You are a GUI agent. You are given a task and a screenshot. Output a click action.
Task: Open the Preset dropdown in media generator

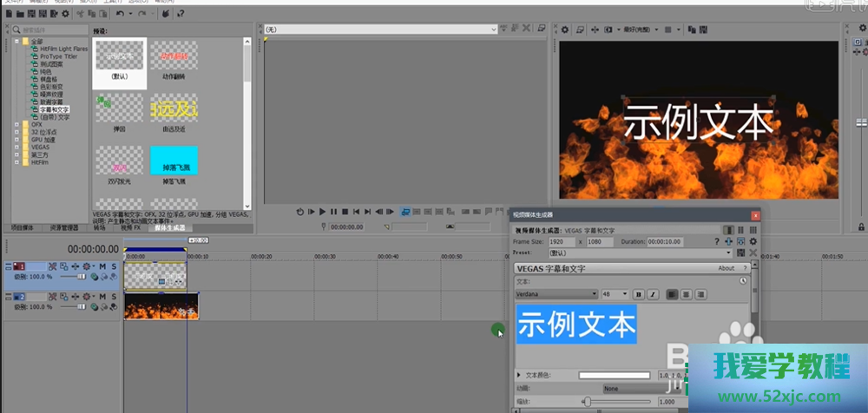tap(728, 252)
